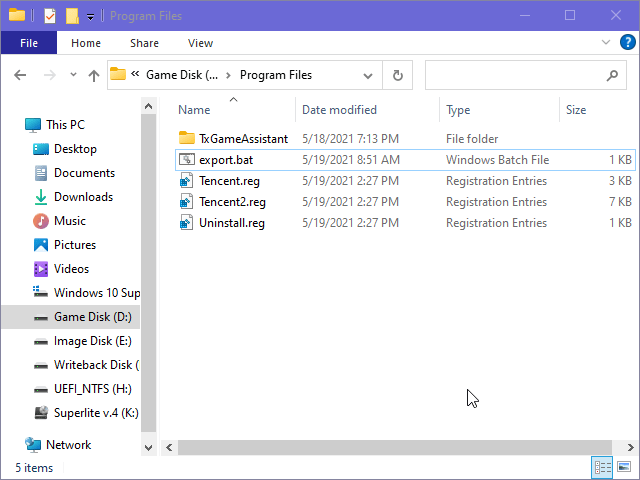The width and height of the screenshot is (640, 480).
Task: Expand the ribbon with the chevron
Action: pos(606,42)
